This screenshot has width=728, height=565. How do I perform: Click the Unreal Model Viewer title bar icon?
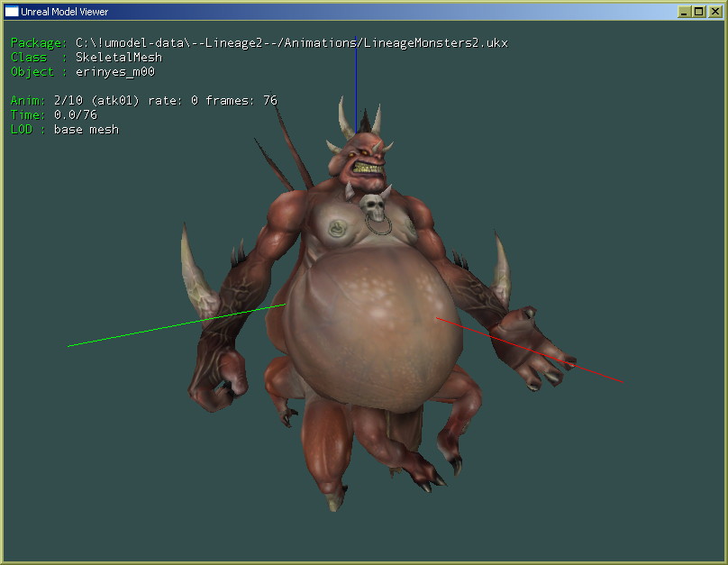11,11
